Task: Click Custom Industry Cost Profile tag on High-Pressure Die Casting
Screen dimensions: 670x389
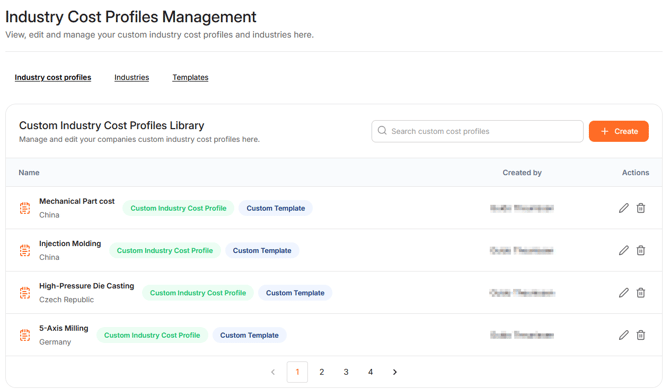Action: click(198, 293)
